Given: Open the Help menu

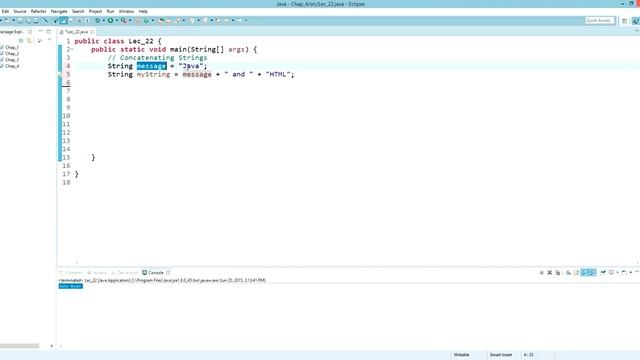Looking at the screenshot, I should (x=143, y=11).
